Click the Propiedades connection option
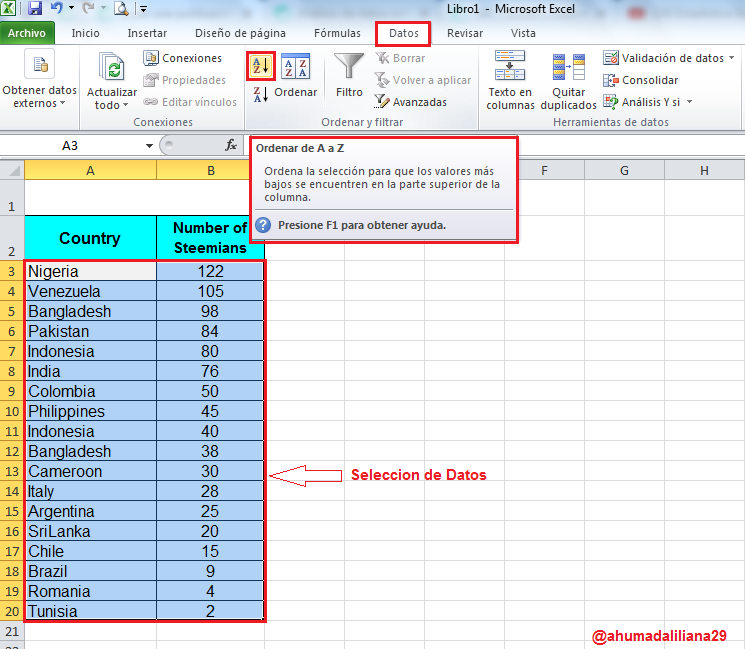 click(184, 80)
